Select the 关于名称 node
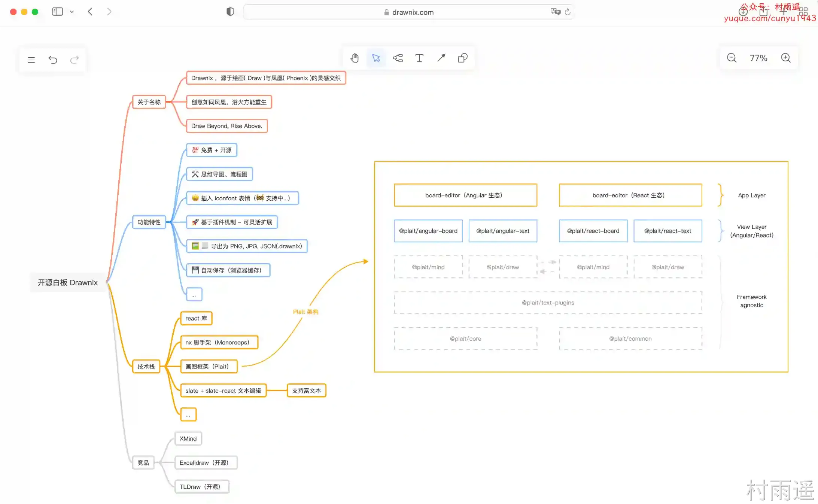This screenshot has width=818, height=504. (x=149, y=102)
